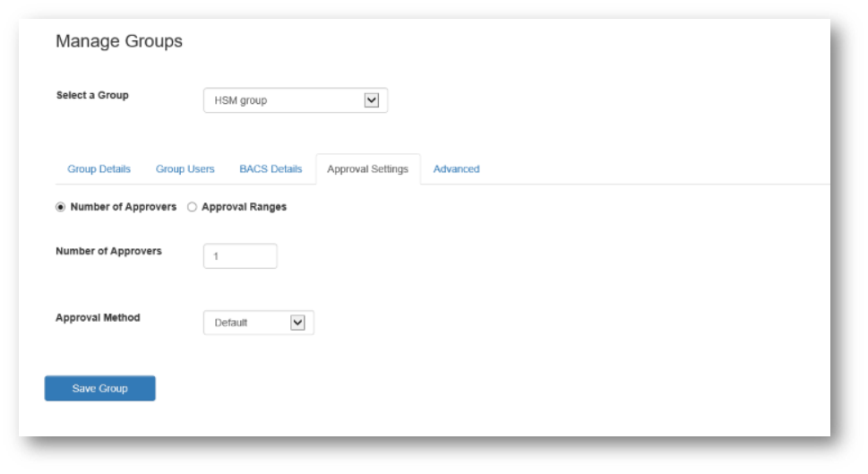This screenshot has width=868, height=474.
Task: Open the Select a Group combo box
Action: tap(295, 100)
